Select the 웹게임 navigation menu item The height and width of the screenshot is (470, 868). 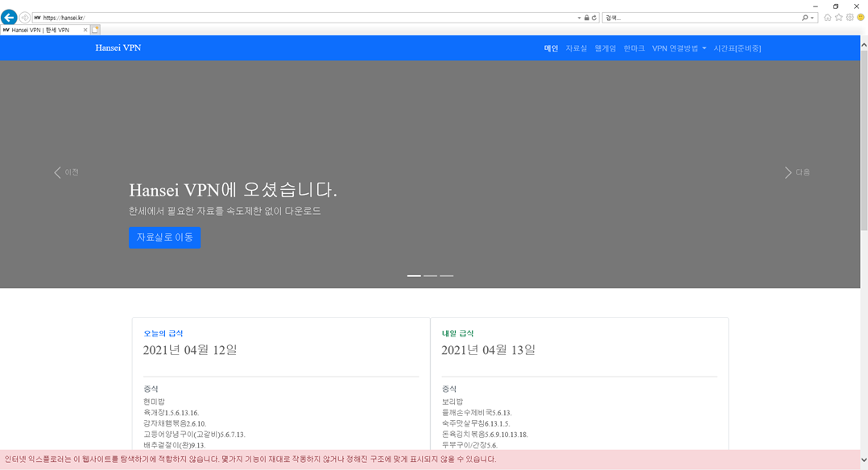click(606, 48)
